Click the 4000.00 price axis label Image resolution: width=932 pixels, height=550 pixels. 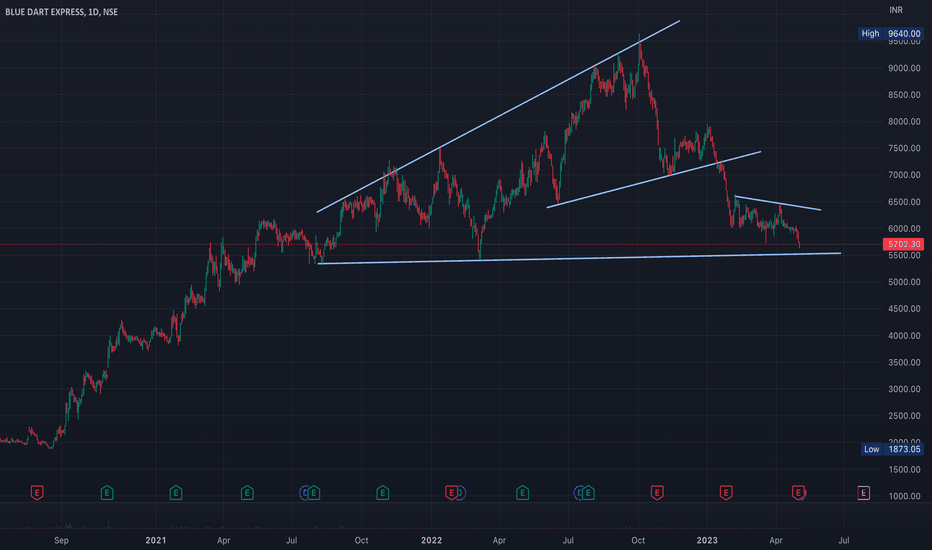[x=904, y=335]
